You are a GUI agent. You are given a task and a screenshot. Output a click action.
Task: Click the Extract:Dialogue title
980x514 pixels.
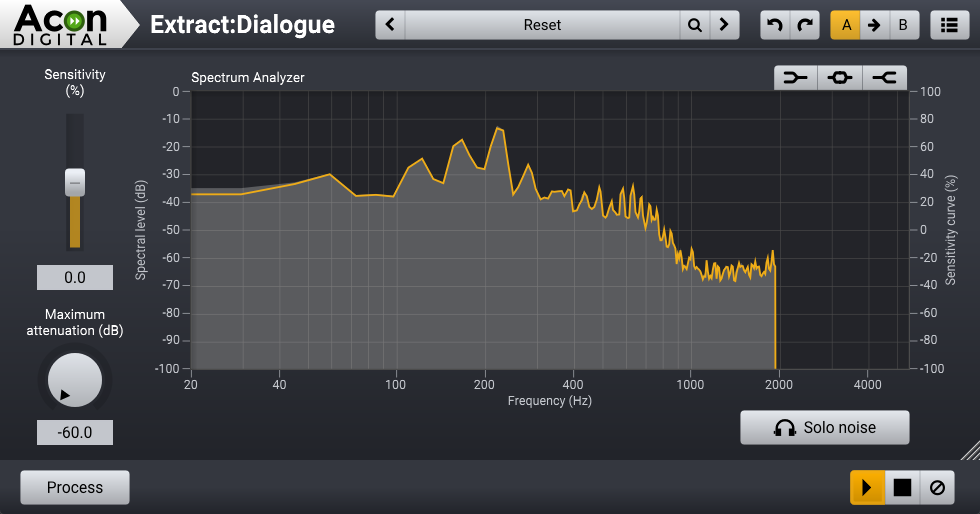(242, 25)
